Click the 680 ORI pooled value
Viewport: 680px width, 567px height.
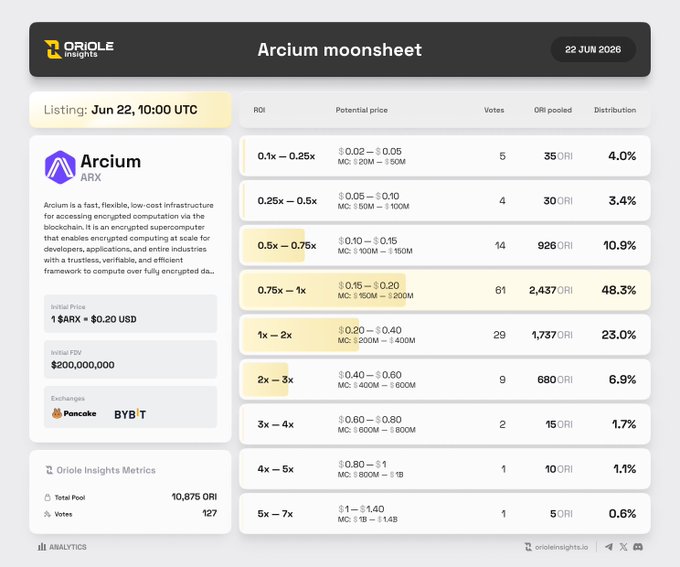click(555, 380)
